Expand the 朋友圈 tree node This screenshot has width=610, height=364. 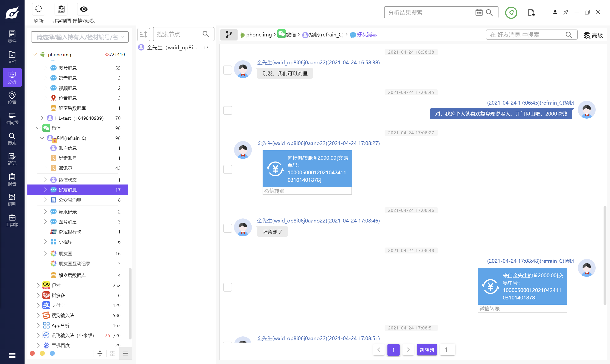pos(45,253)
